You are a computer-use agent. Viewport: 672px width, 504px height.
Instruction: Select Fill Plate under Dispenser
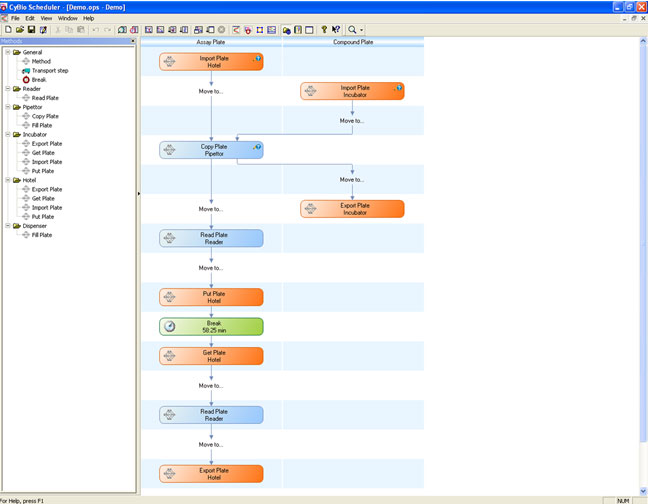tap(42, 235)
